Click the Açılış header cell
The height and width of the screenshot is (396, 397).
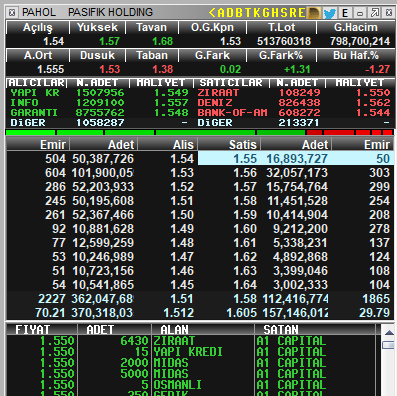[38, 27]
